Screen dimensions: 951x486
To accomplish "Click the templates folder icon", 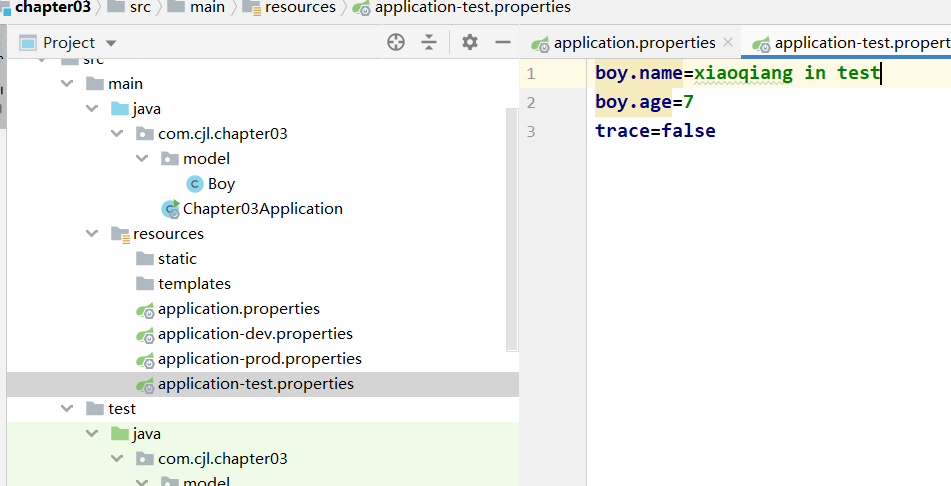I will point(145,284).
